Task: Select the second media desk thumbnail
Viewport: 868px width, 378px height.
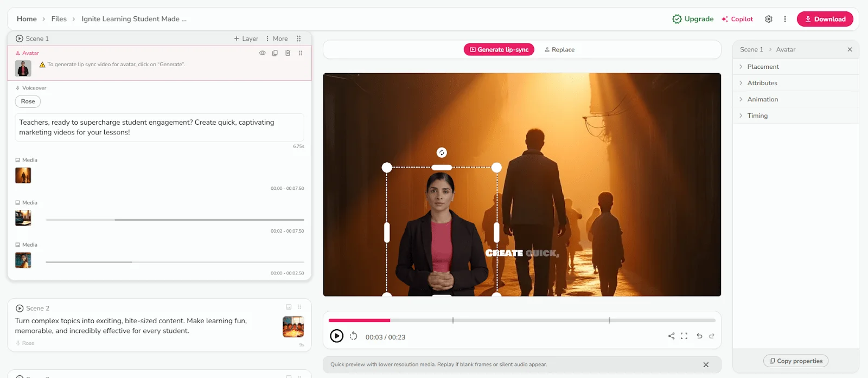Action: click(23, 218)
